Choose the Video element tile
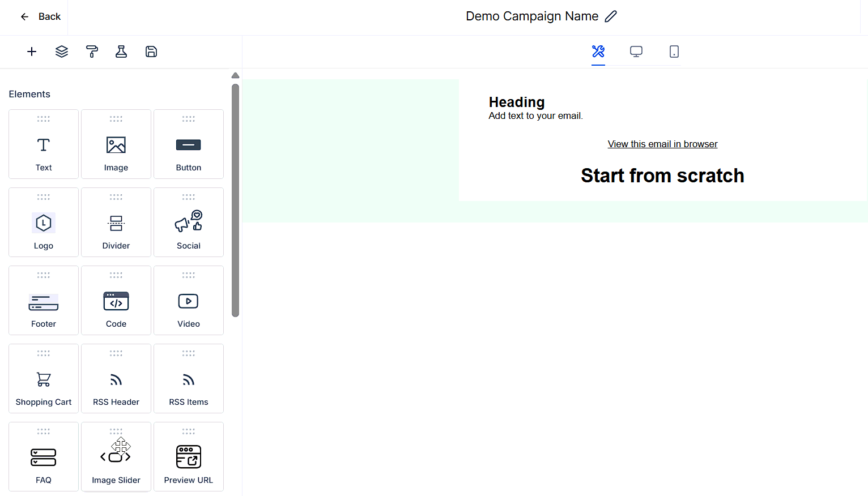868x496 pixels. tap(189, 300)
